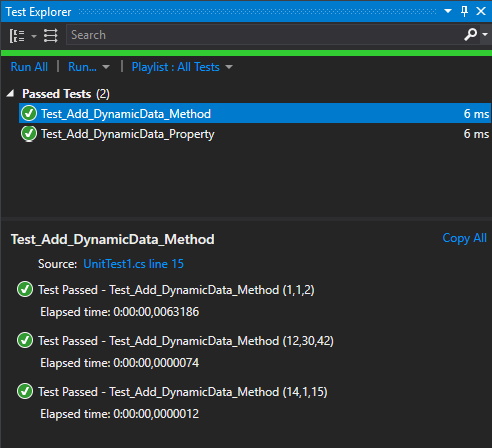Pin the Test Explorer panel

pyautogui.click(x=464, y=11)
